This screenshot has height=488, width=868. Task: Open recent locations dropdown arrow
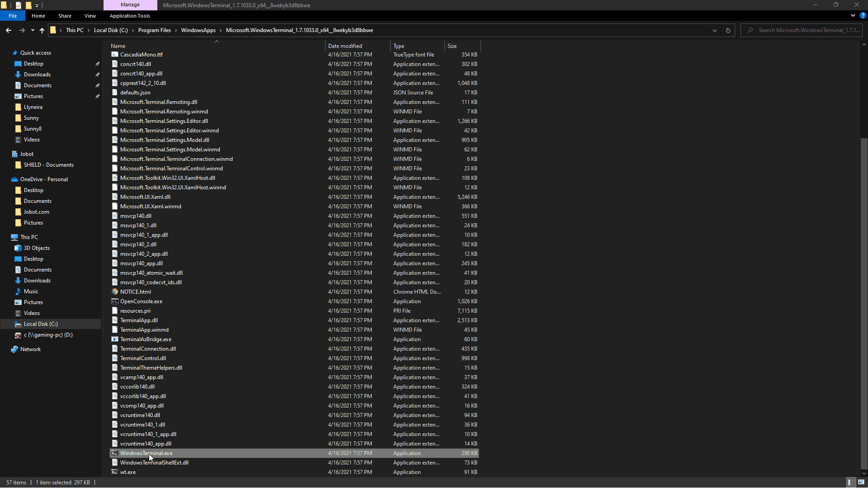coord(33,30)
